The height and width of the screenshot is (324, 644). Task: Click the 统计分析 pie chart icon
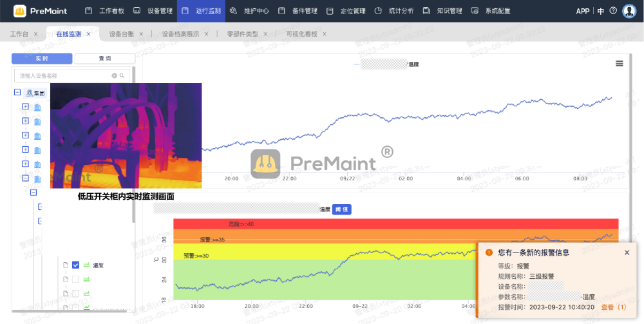click(378, 11)
